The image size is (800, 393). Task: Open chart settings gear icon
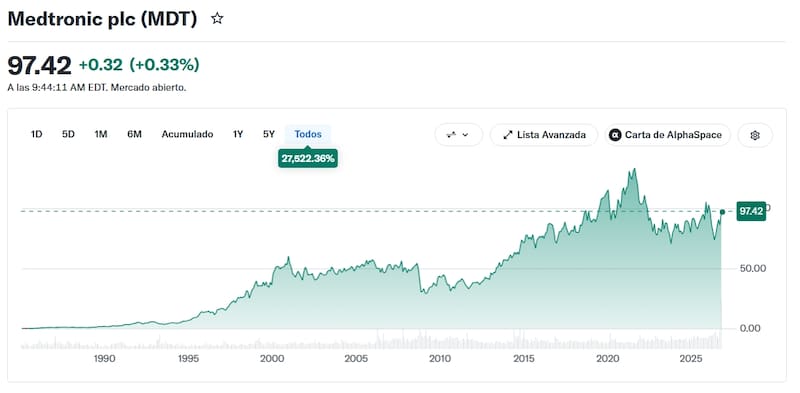click(x=755, y=135)
